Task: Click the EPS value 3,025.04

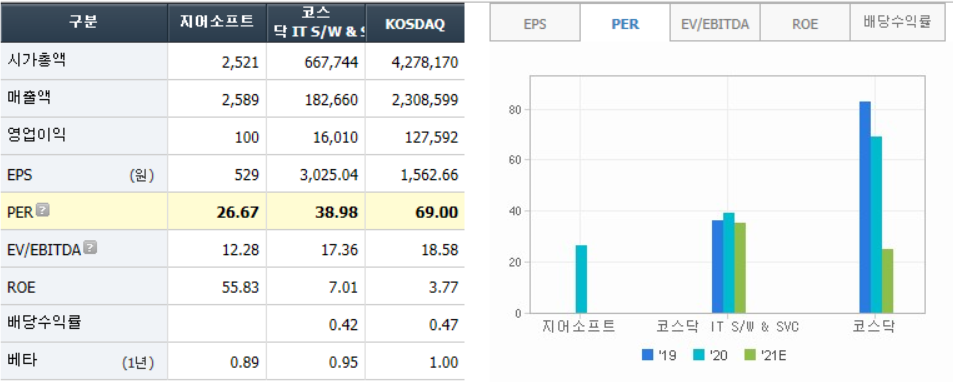Action: pos(329,175)
